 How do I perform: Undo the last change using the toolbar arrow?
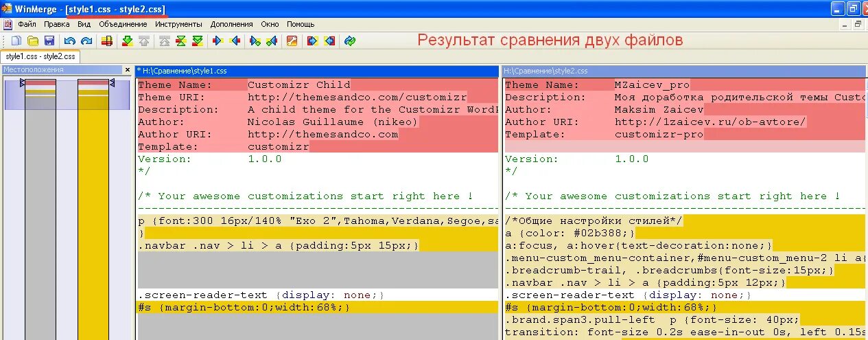[x=70, y=41]
